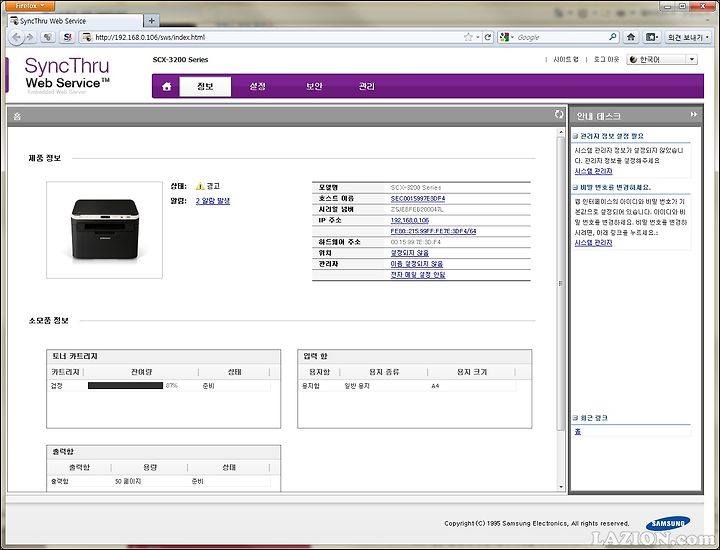Screen dimensions: 720x550
Task: Open the 정보 tab
Action: pyautogui.click(x=205, y=86)
